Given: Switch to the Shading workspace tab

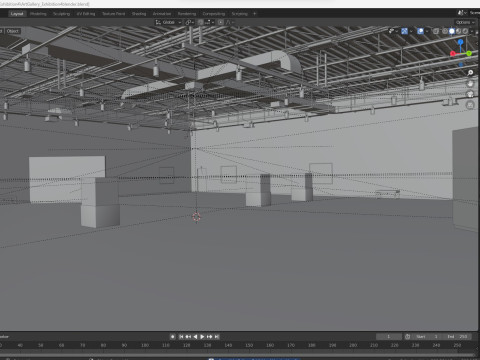Looking at the screenshot, I should [x=139, y=14].
